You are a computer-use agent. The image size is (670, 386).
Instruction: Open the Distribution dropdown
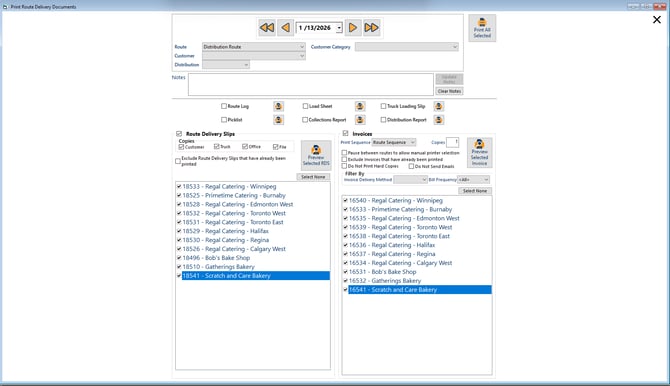click(226, 65)
